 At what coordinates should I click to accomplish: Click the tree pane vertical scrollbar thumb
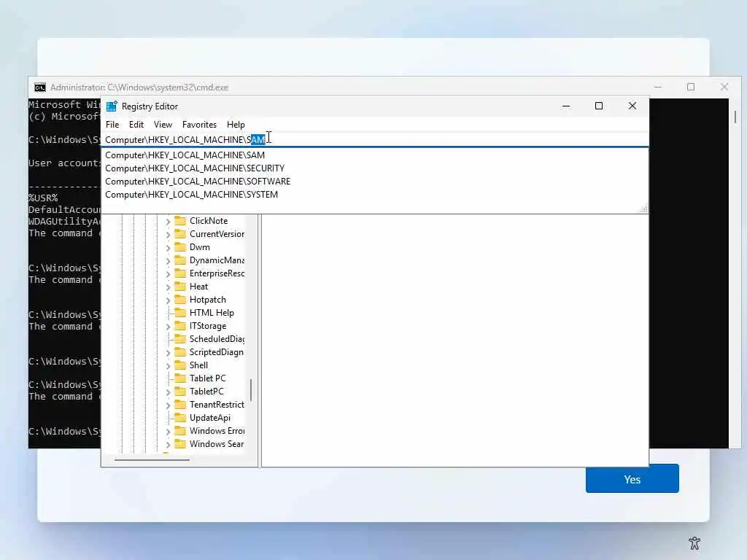point(251,389)
